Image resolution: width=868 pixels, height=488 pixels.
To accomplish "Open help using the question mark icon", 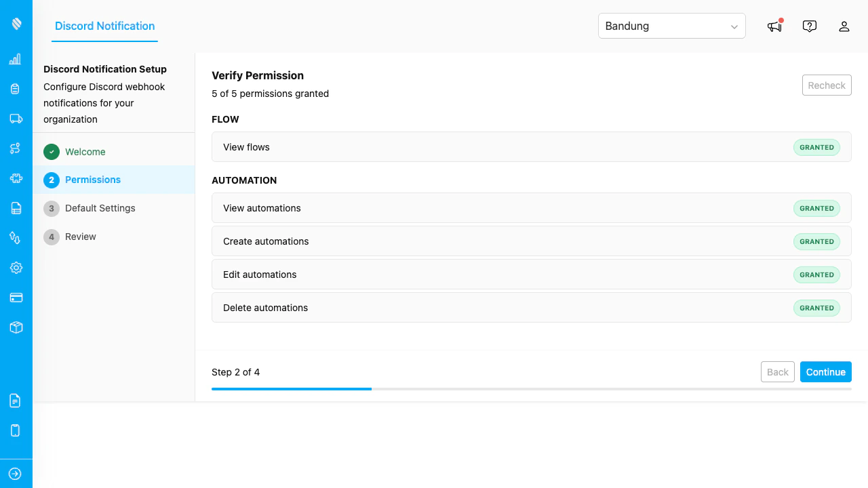I will tap(809, 26).
